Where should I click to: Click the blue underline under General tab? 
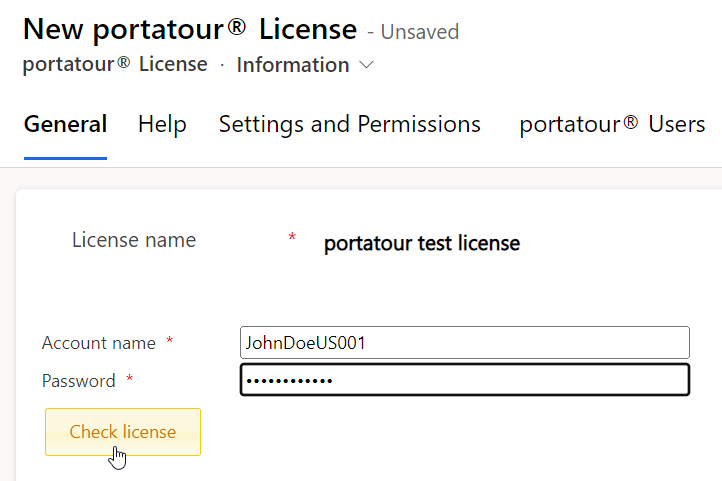(x=65, y=157)
